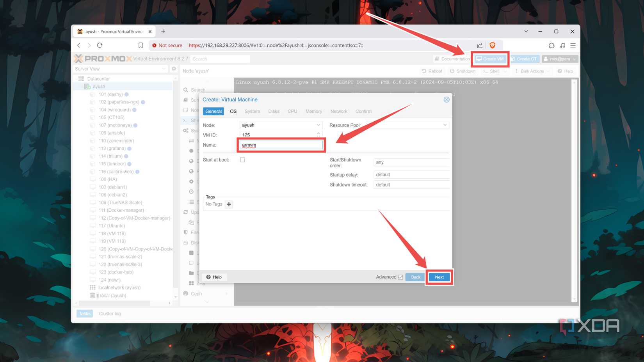Click the Shutdown button
Viewport: 644px width, 362px height.
click(463, 71)
